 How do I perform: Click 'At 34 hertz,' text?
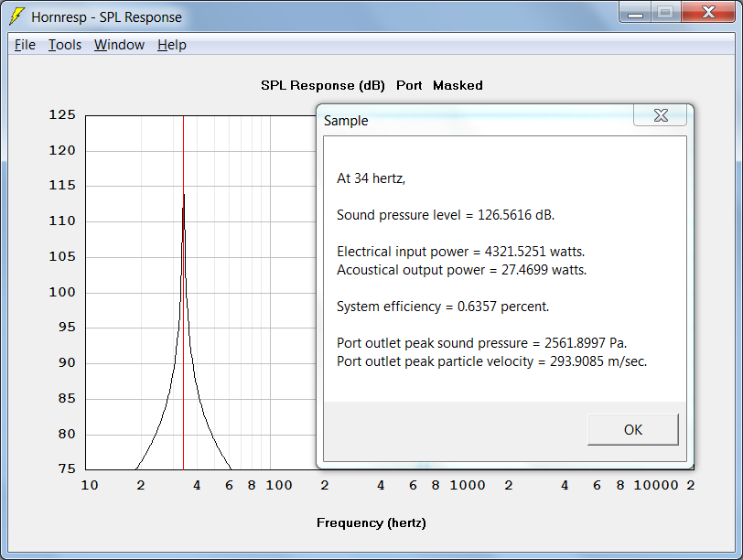point(371,178)
